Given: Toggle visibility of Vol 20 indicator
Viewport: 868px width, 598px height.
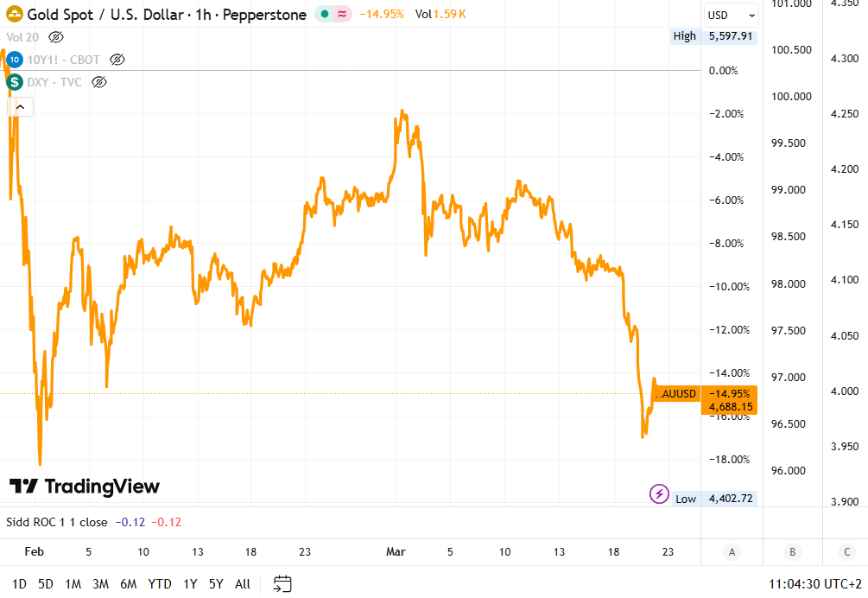Looking at the screenshot, I should 56,37.
